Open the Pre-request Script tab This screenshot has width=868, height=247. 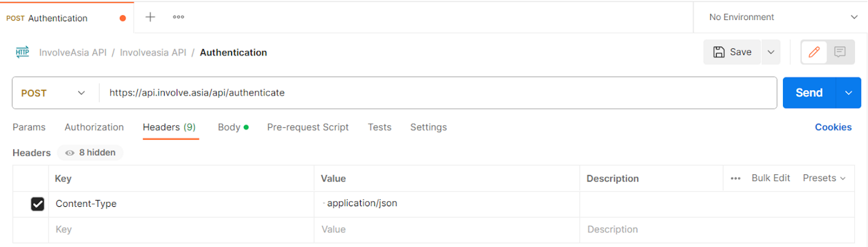point(308,127)
